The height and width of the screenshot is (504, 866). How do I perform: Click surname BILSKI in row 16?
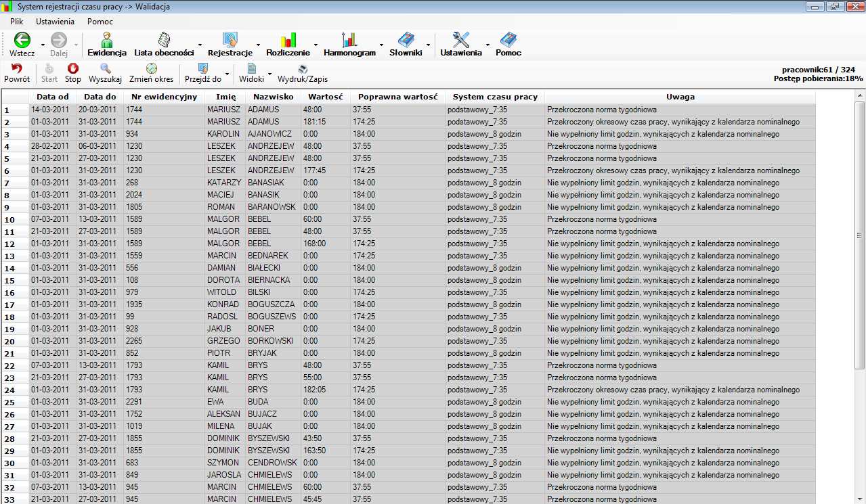pyautogui.click(x=259, y=292)
